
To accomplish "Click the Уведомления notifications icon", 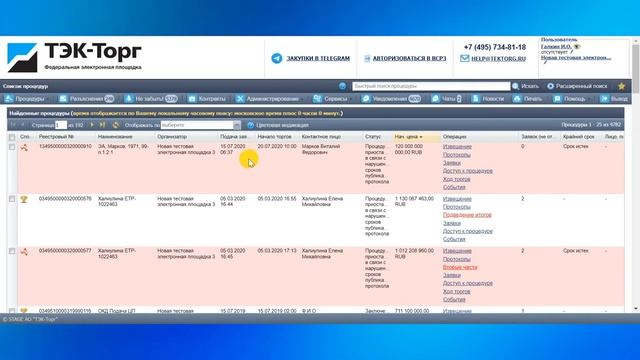I will [x=366, y=99].
